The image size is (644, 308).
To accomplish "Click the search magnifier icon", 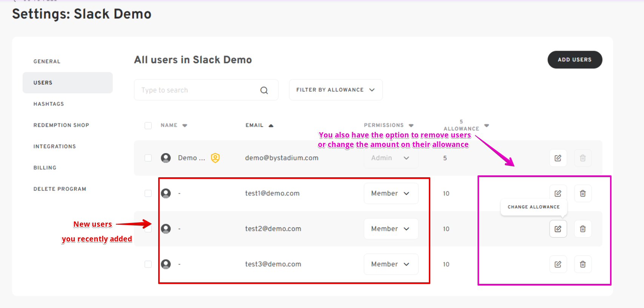I will [x=264, y=90].
